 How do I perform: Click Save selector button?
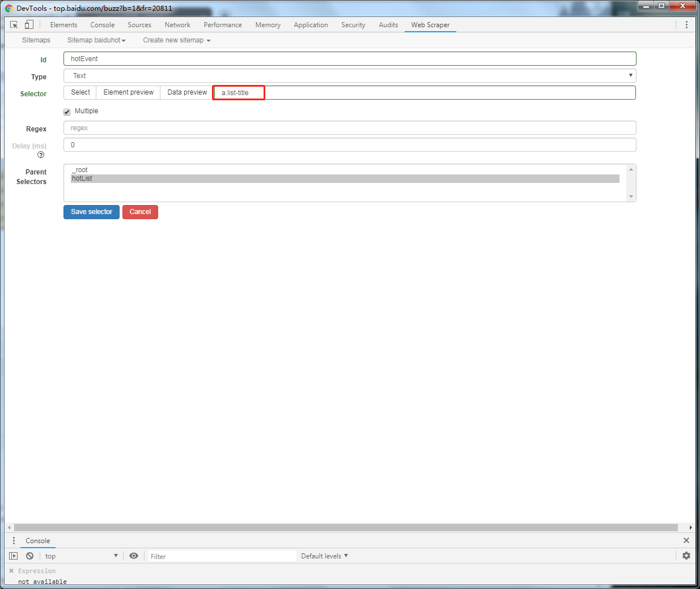(x=91, y=212)
